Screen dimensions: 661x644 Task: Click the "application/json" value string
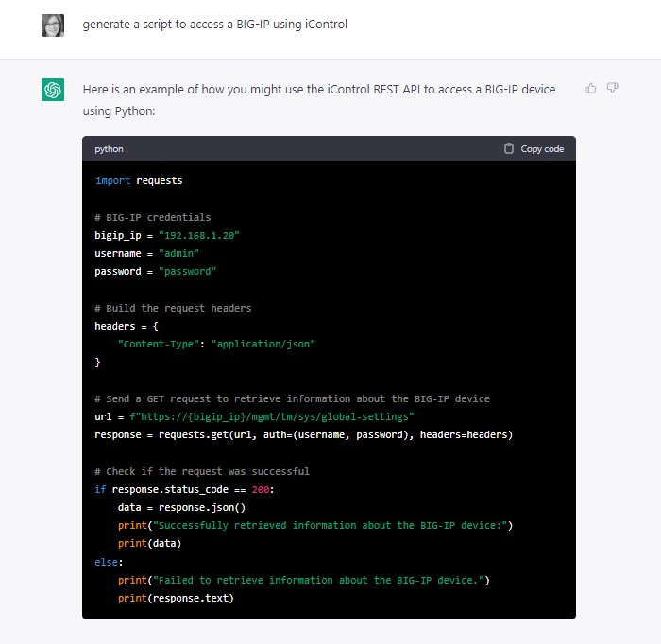click(263, 345)
